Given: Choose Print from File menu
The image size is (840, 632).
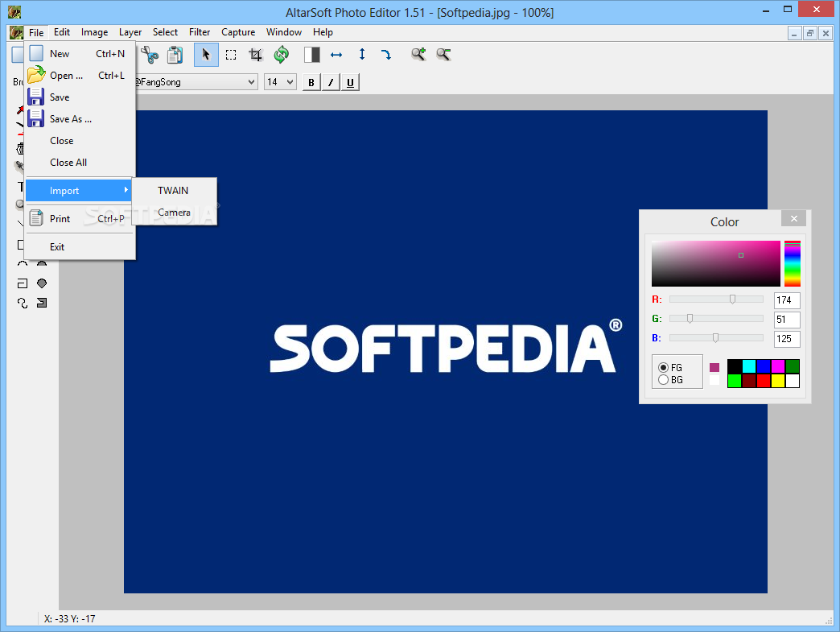Looking at the screenshot, I should click(80, 219).
